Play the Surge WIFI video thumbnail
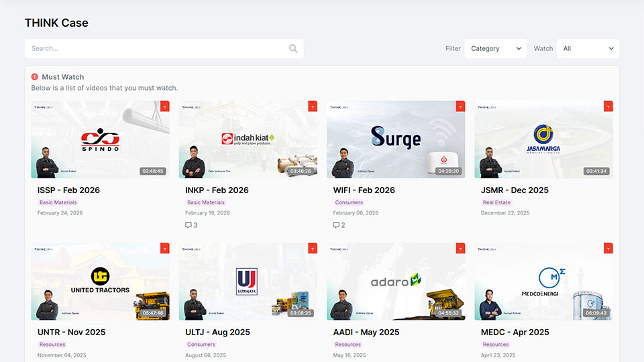Viewport: 644px width, 362px height. coord(396,139)
